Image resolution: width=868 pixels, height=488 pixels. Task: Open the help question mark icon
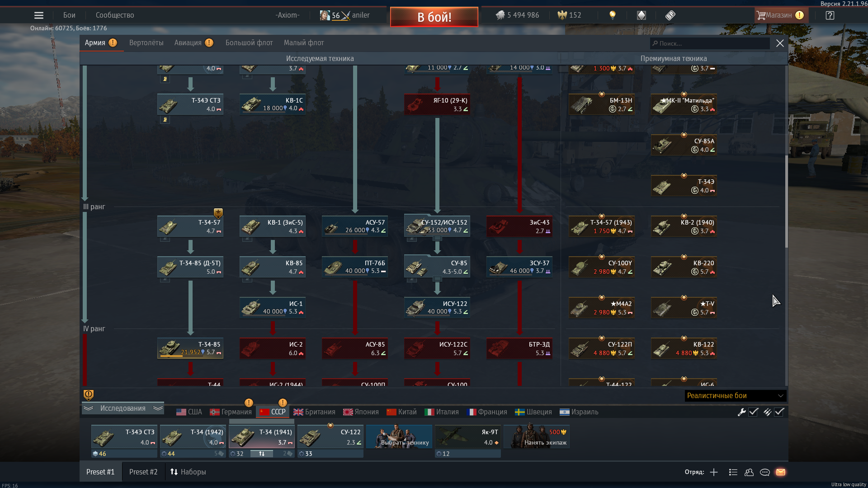(x=830, y=15)
